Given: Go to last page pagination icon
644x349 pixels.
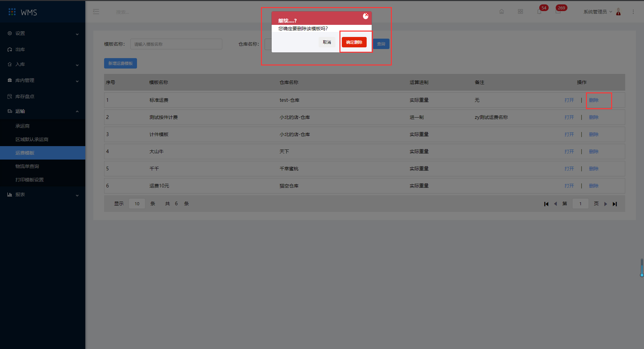Looking at the screenshot, I should 615,204.
